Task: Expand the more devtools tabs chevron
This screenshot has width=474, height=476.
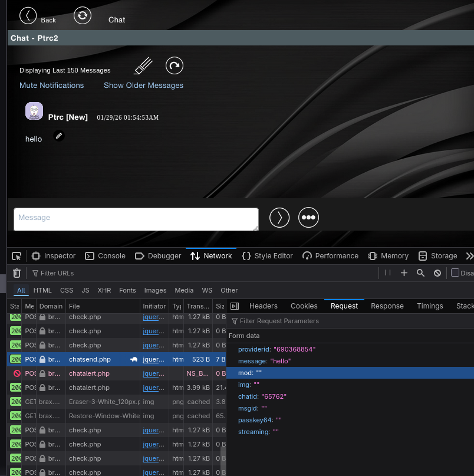Action: (x=469, y=256)
